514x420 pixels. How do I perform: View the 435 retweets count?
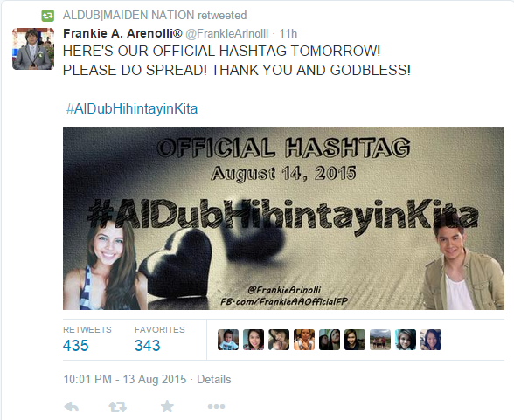[76, 346]
